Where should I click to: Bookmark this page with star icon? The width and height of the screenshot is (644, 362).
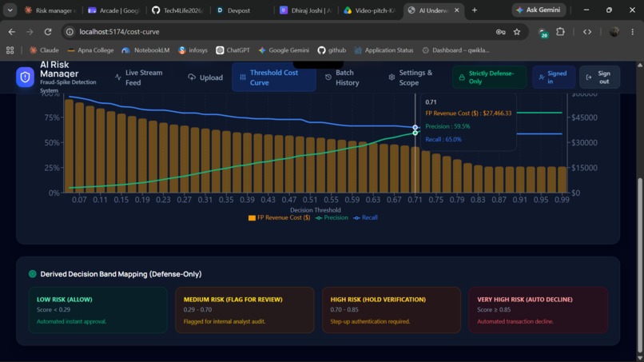pyautogui.click(x=517, y=32)
